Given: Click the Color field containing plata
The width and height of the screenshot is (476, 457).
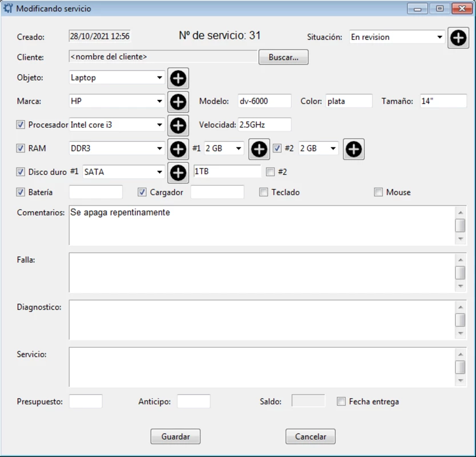Looking at the screenshot, I should click(349, 101).
